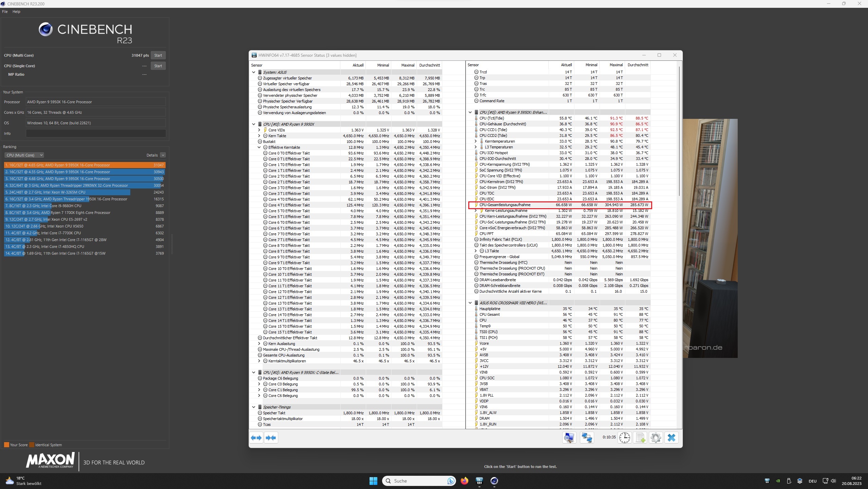Open the Help menu in Cinebench
Screen dimensions: 868x489
(x=16, y=12)
